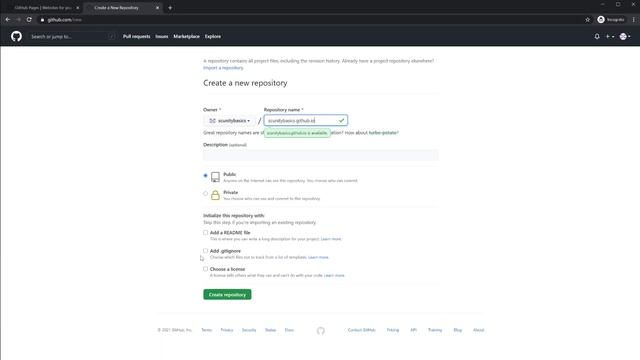Image resolution: width=640 pixels, height=360 pixels.
Task: Open the Docs footer link
Action: point(289,330)
